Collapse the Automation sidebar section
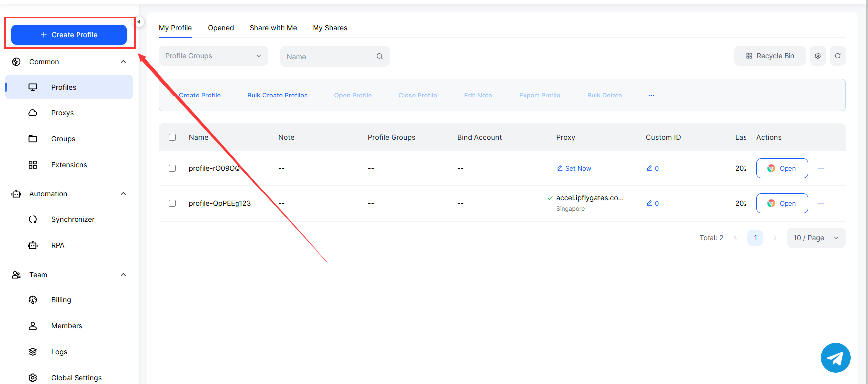 click(123, 194)
